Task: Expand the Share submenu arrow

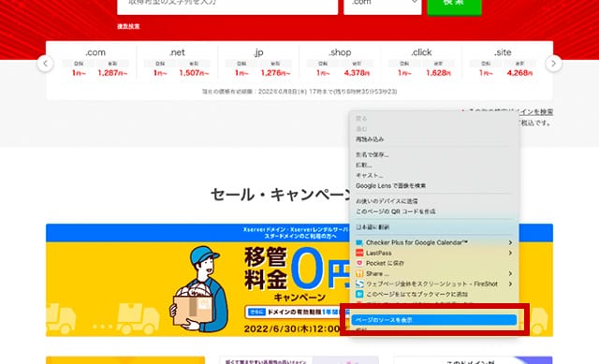Action: (x=510, y=273)
